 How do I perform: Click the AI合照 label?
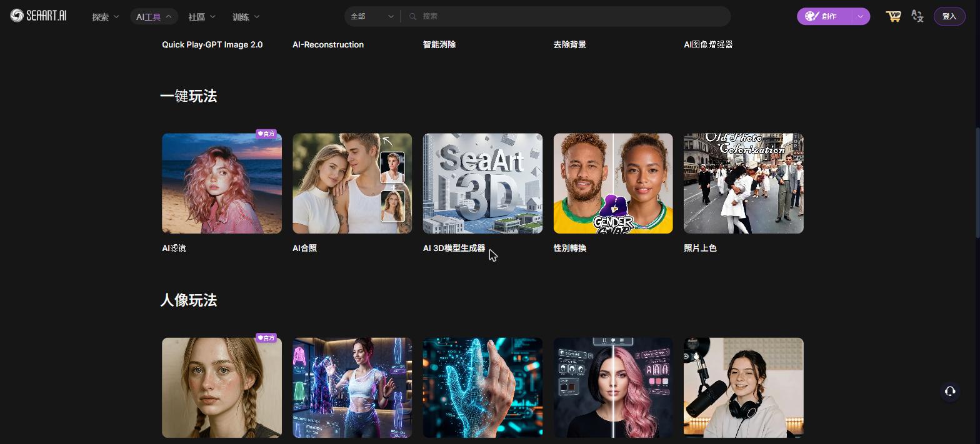point(304,248)
